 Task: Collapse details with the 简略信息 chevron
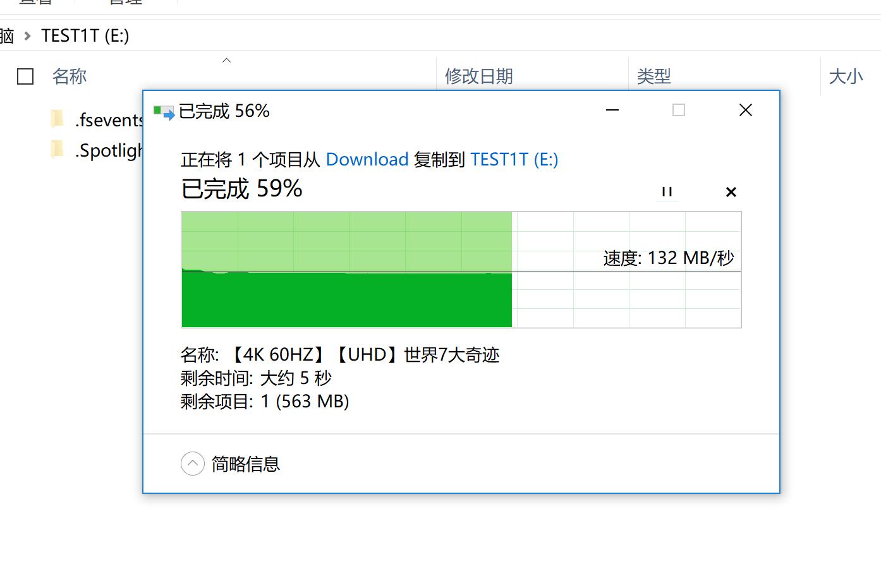(x=193, y=464)
